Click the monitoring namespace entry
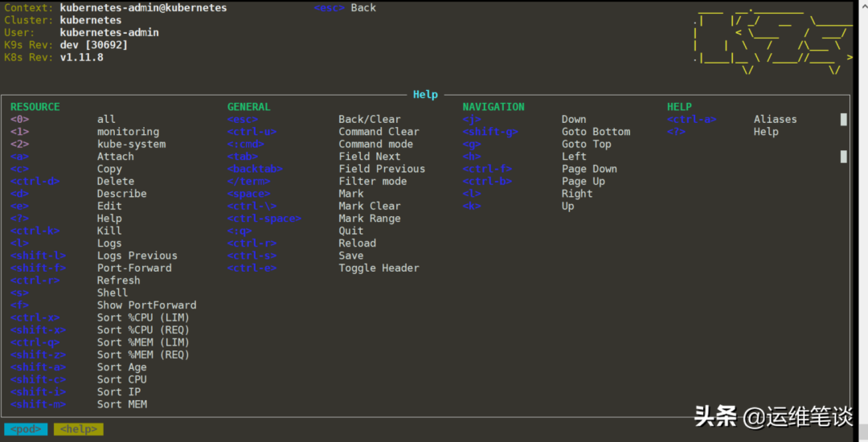This screenshot has height=442, width=868. click(128, 132)
